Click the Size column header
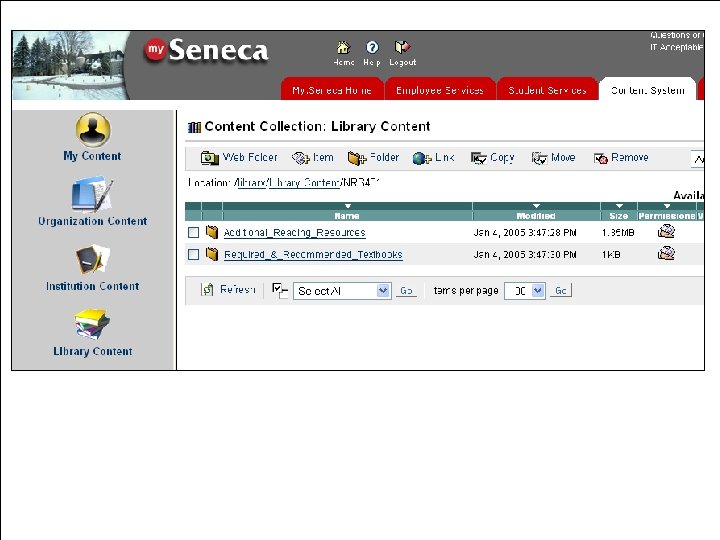The width and height of the screenshot is (720, 540). click(x=619, y=216)
